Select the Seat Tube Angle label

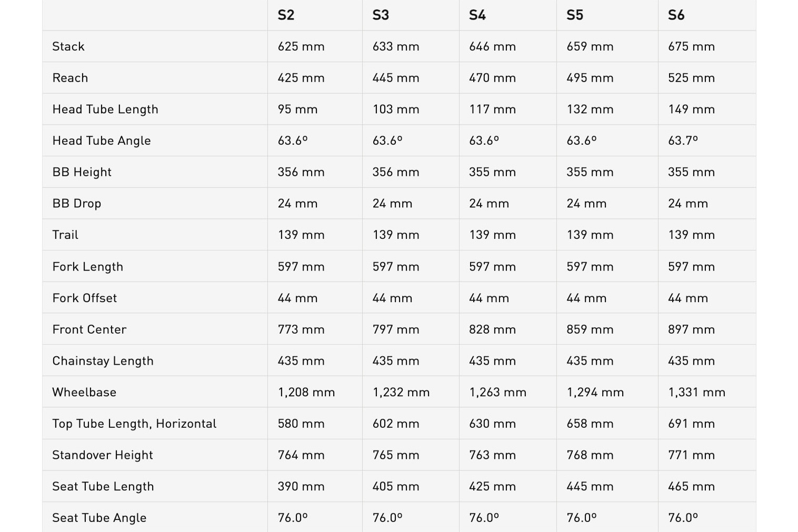pyautogui.click(x=99, y=518)
